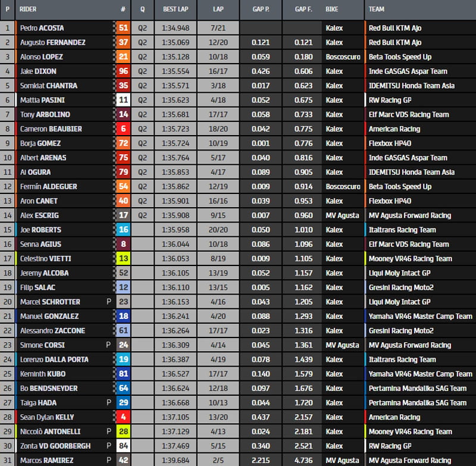
Task: Open rider Cameron Beaubier's entry
Action: [x=50, y=129]
